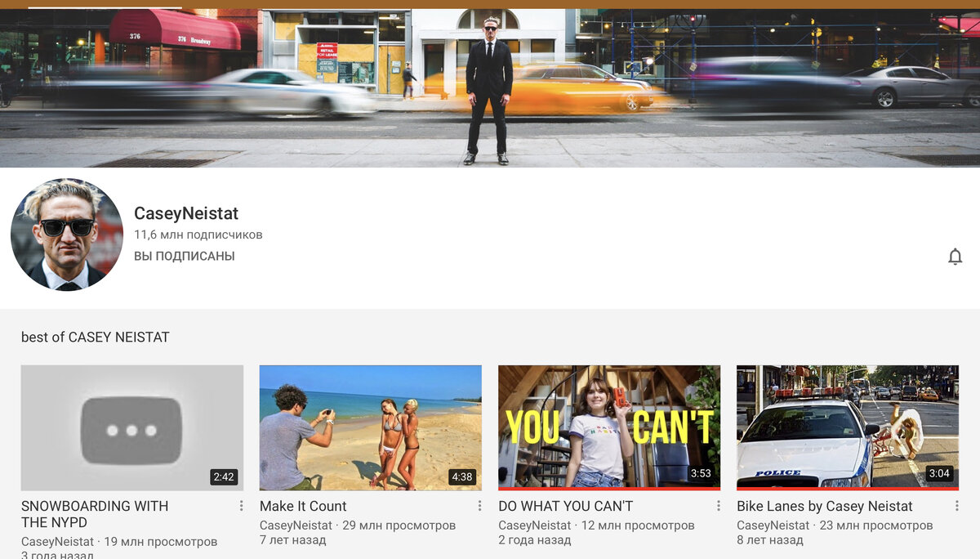
Task: Open the best of CASEY NEISTAT playlist
Action: (96, 337)
